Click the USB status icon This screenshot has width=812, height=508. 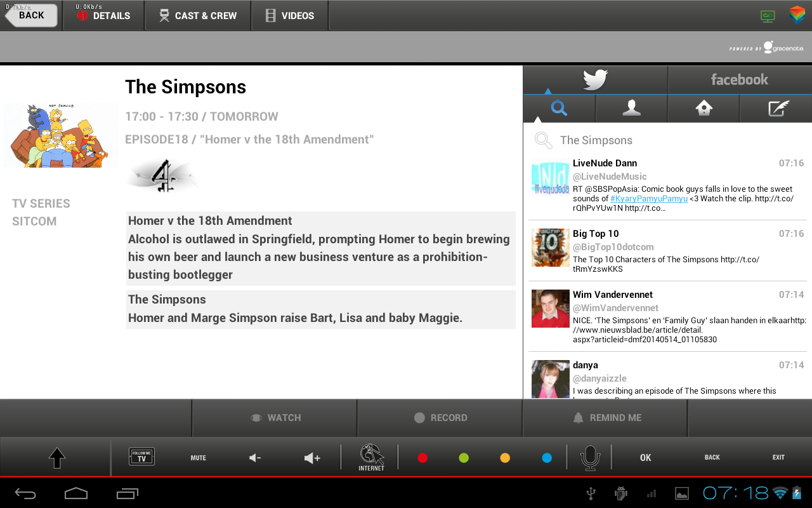point(591,493)
